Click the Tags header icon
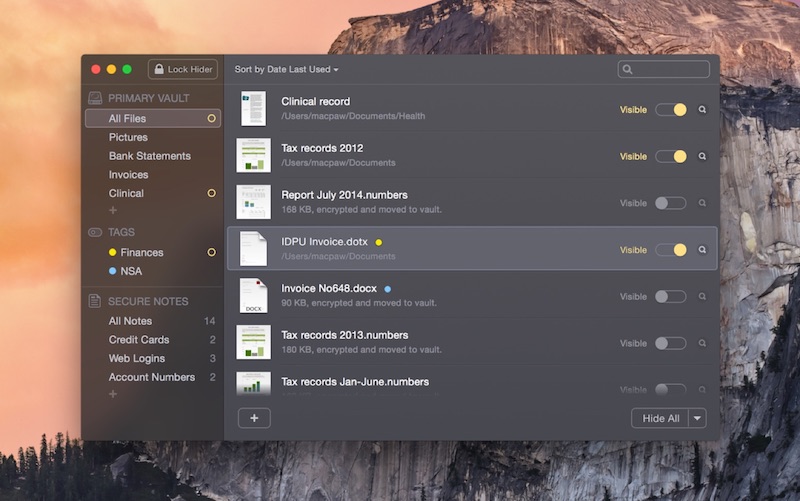This screenshot has height=501, width=800. pos(95,232)
